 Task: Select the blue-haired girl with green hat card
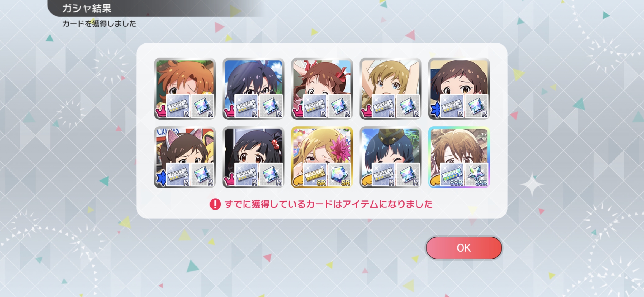point(390,157)
